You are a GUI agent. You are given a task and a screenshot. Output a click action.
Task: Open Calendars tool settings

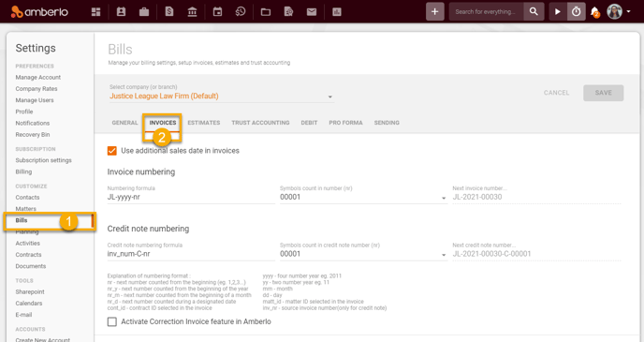pyautogui.click(x=29, y=304)
